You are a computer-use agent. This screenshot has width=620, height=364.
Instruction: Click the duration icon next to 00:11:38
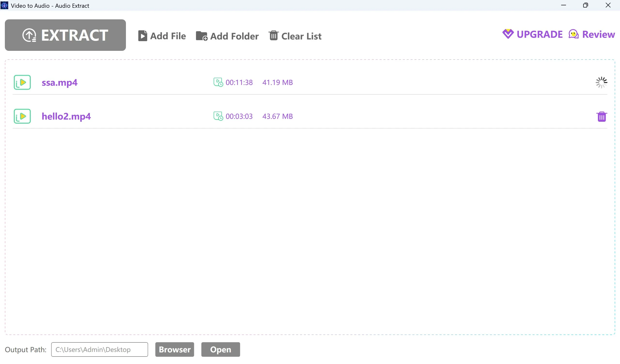218,82
